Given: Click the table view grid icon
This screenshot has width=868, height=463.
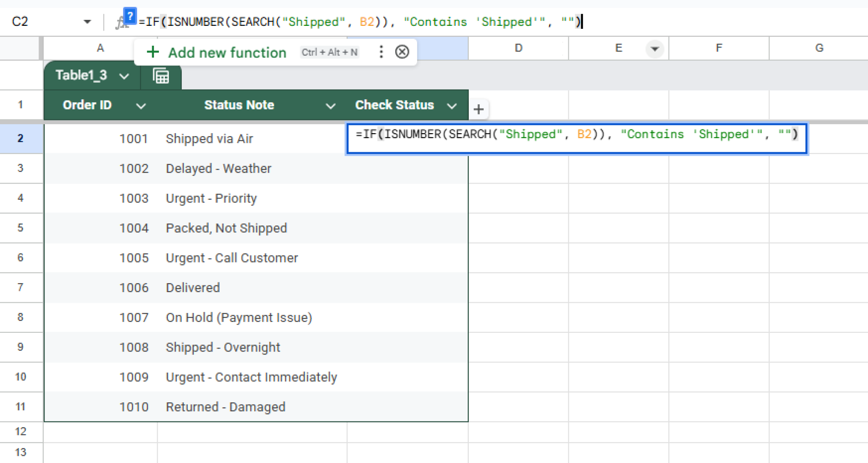Looking at the screenshot, I should 161,76.
